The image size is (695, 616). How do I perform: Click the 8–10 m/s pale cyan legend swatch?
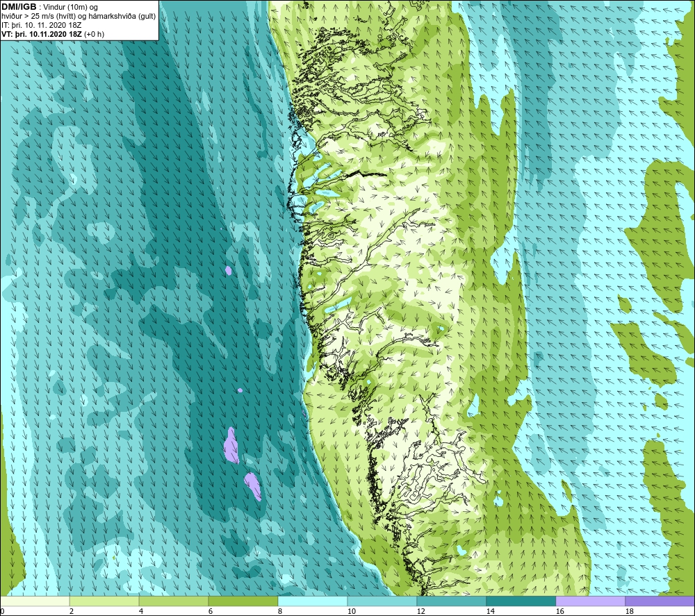point(313,601)
